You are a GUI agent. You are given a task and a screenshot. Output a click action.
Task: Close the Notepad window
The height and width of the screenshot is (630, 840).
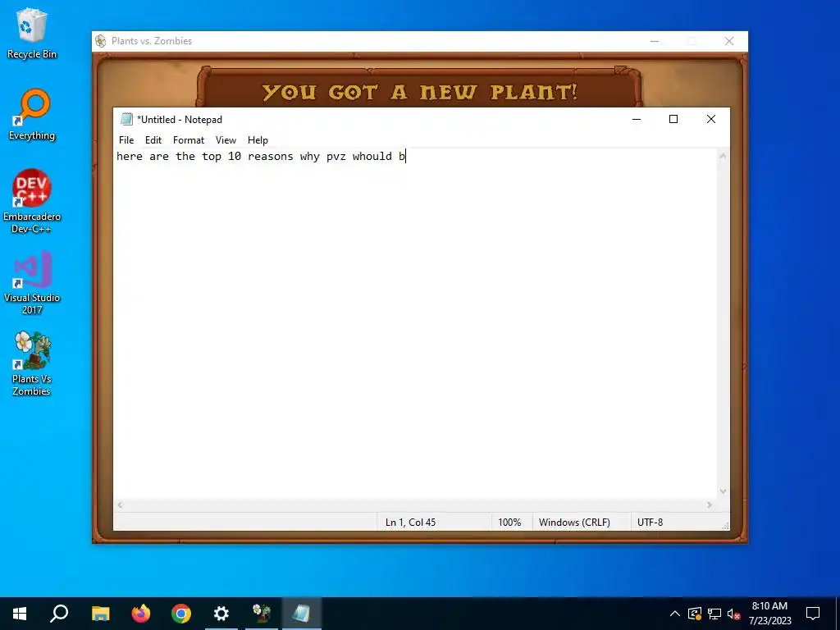tap(711, 119)
